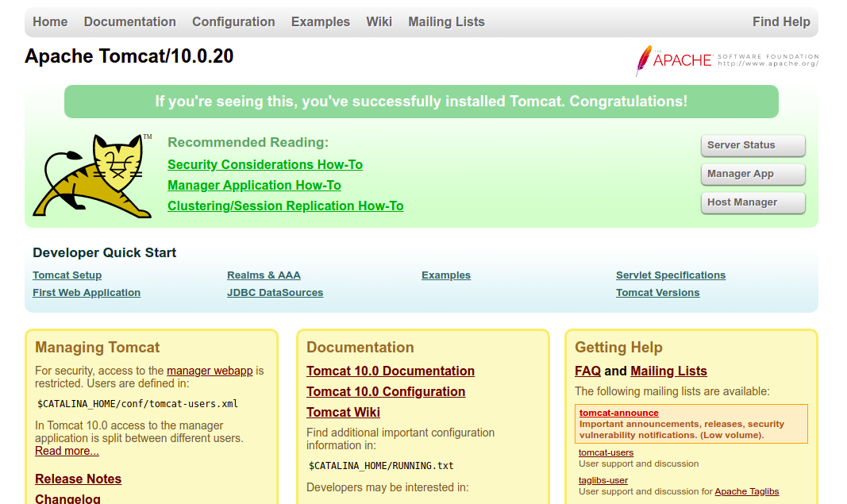The image size is (847, 504).
Task: Open the Host Manager button
Action: click(x=753, y=202)
